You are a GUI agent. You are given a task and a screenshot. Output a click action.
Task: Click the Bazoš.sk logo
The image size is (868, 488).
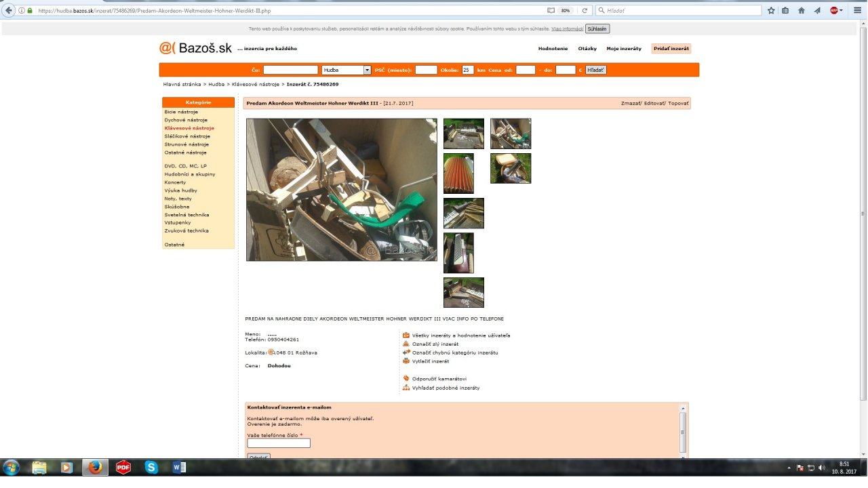pyautogui.click(x=195, y=47)
